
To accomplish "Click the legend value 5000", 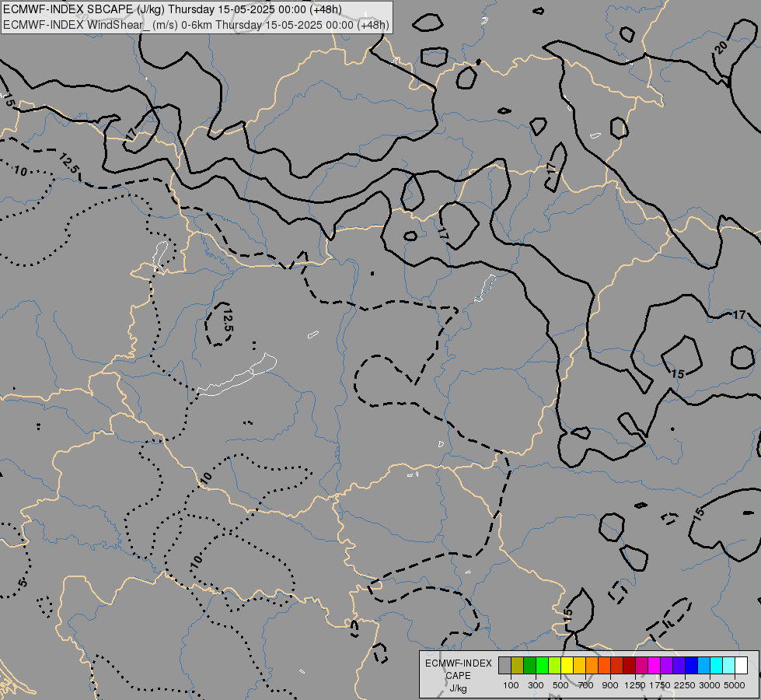I will click(x=735, y=685).
